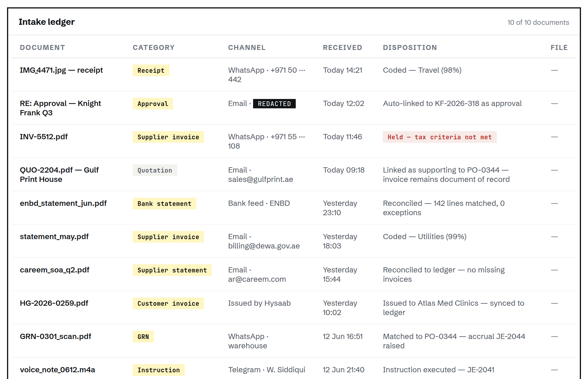
Task: Select ar@careem.com channel cell
Action: click(257, 274)
